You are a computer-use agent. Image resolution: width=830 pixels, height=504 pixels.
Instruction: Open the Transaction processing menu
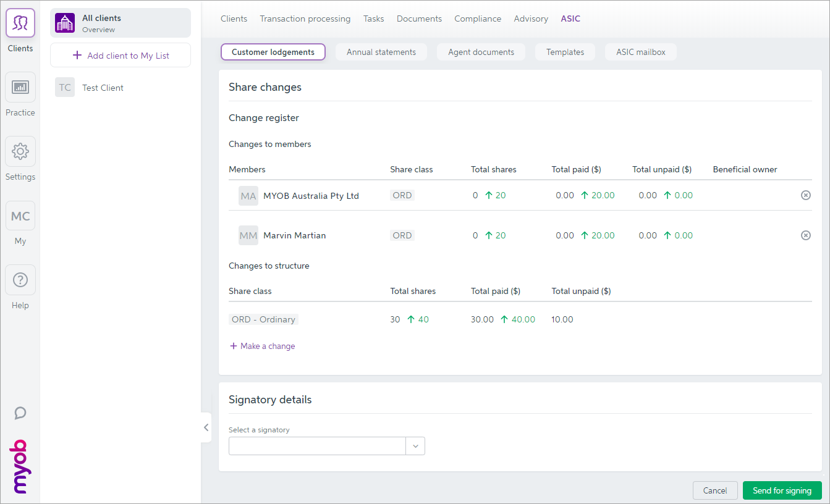pos(305,19)
